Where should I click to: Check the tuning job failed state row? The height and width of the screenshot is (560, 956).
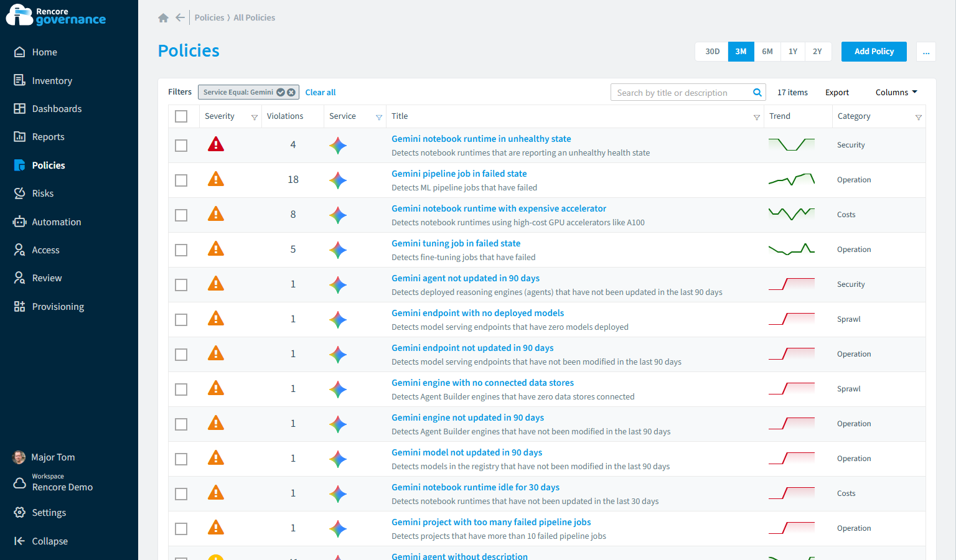click(x=181, y=250)
